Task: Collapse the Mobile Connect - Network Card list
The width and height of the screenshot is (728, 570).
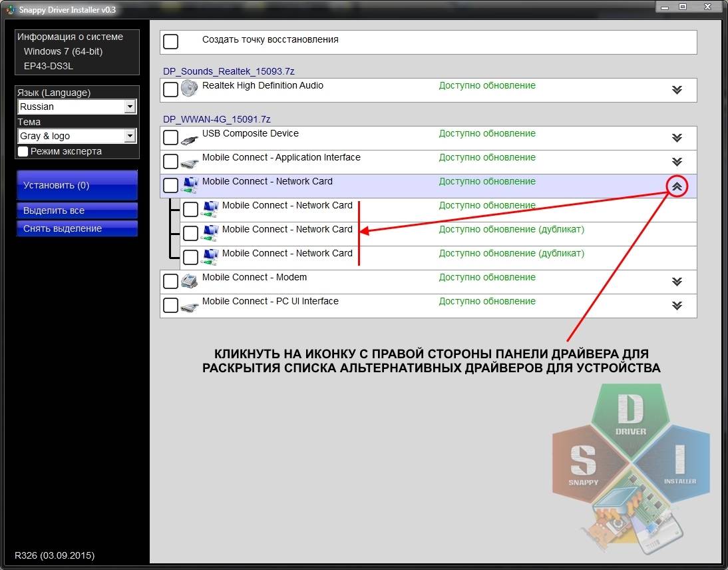Action: [x=677, y=186]
